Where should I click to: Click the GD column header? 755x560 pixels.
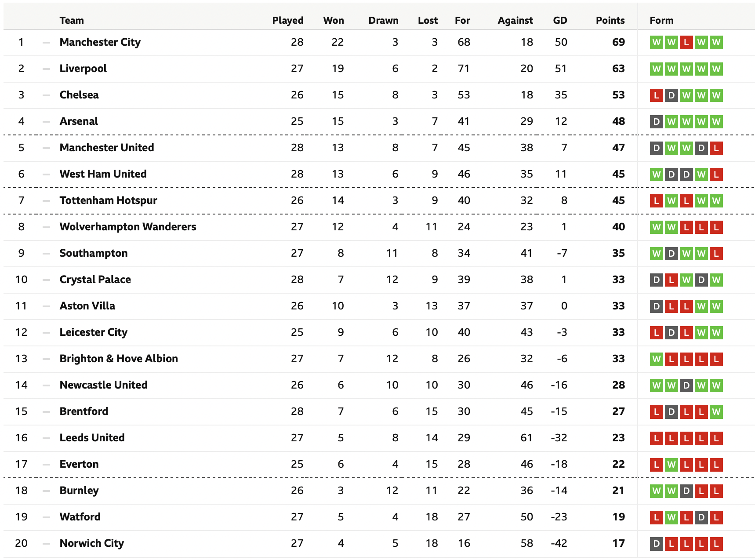tap(560, 20)
